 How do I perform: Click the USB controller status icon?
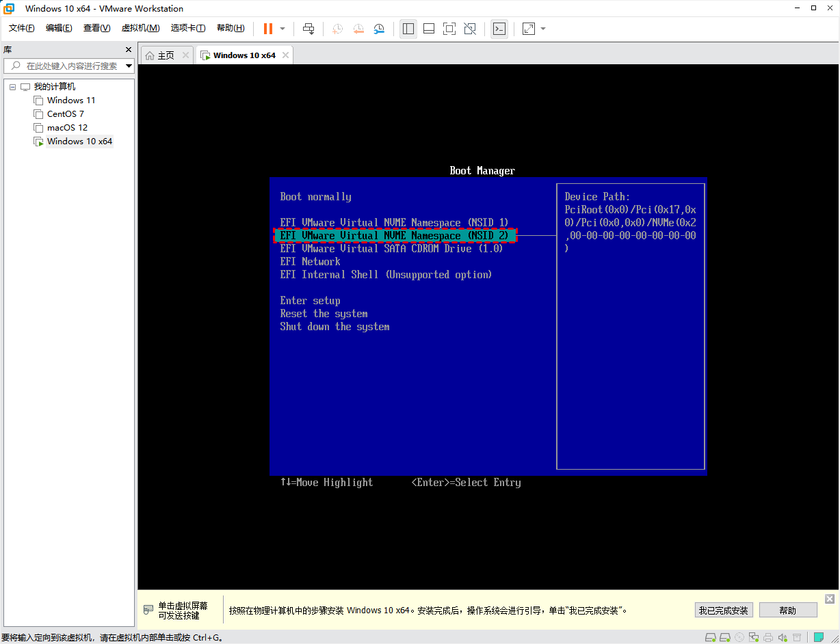coord(797,637)
